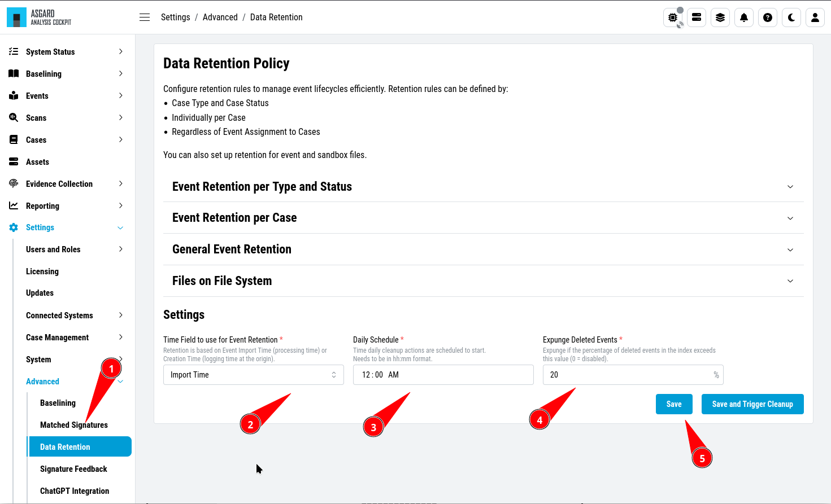This screenshot has height=504, width=831.
Task: Click the Evidence Collection fingerprint icon
Action: pos(14,183)
